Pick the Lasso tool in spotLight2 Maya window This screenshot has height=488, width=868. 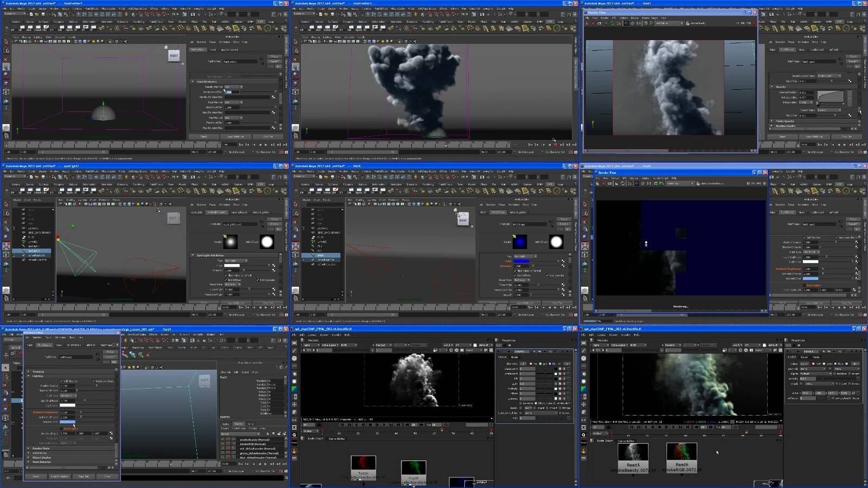tap(6, 213)
